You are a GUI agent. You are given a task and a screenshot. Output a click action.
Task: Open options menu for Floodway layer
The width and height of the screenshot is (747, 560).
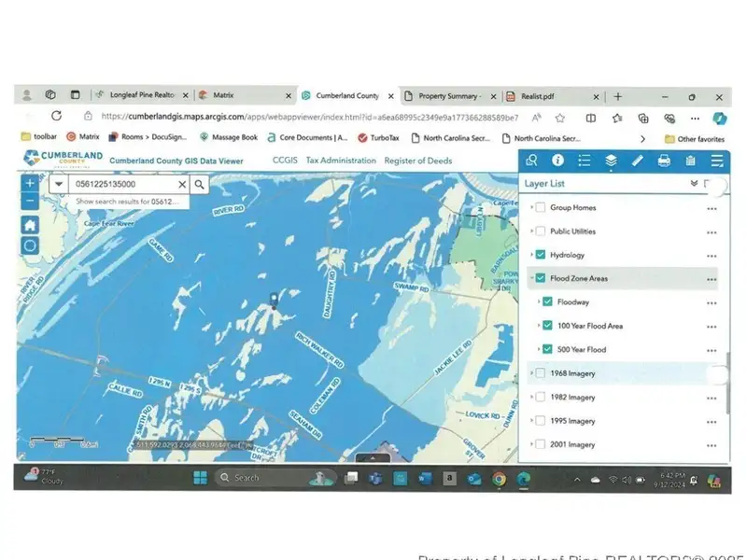pos(712,302)
